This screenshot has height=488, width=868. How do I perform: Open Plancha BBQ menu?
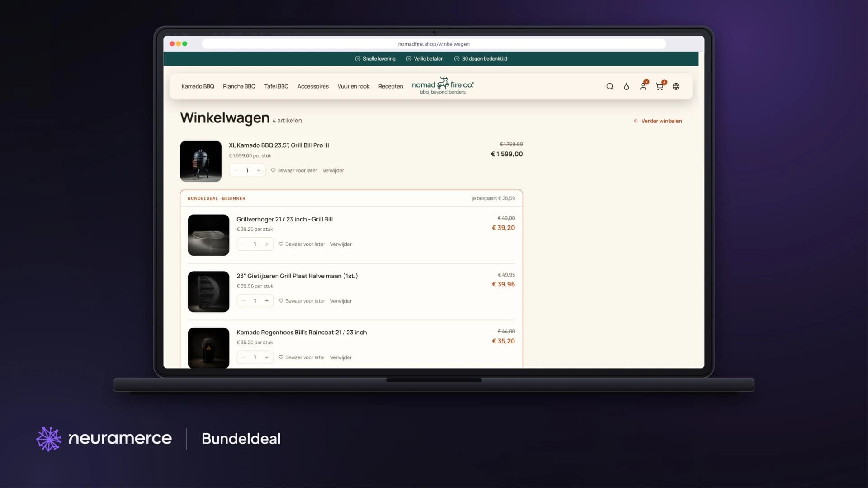(x=239, y=86)
